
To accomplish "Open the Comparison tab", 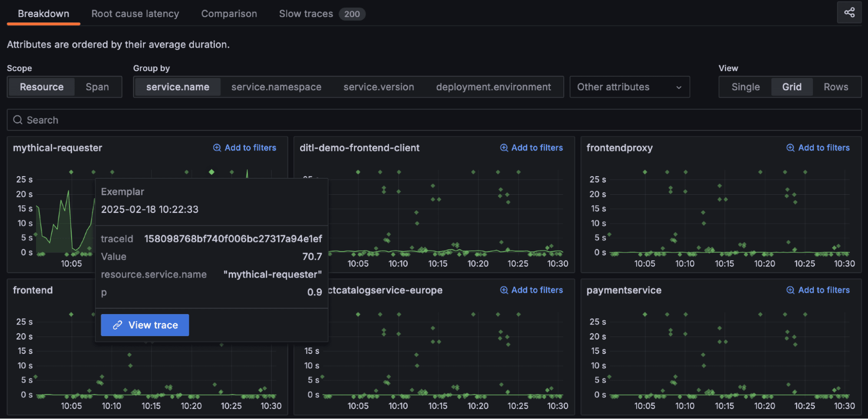I will pos(229,13).
